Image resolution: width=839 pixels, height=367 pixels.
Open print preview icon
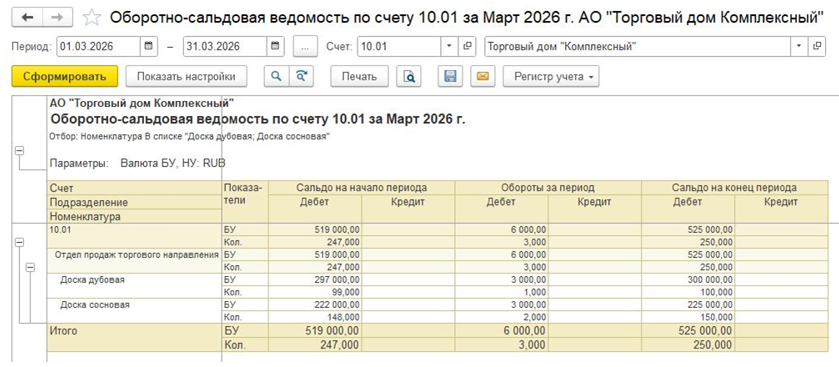tap(409, 77)
